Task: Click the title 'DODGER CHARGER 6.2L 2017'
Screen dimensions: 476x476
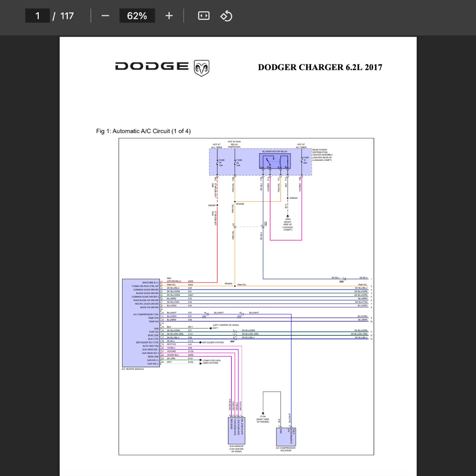Action: (320, 67)
